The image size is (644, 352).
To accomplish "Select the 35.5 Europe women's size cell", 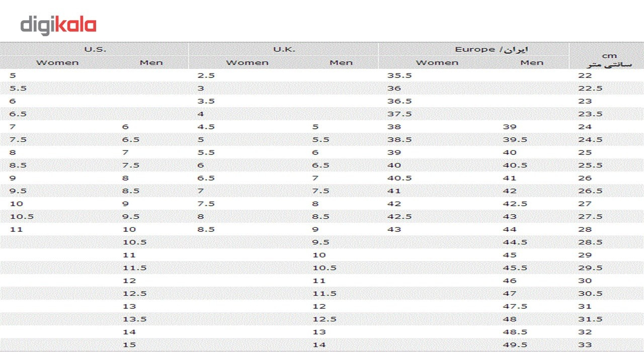I will (x=397, y=75).
